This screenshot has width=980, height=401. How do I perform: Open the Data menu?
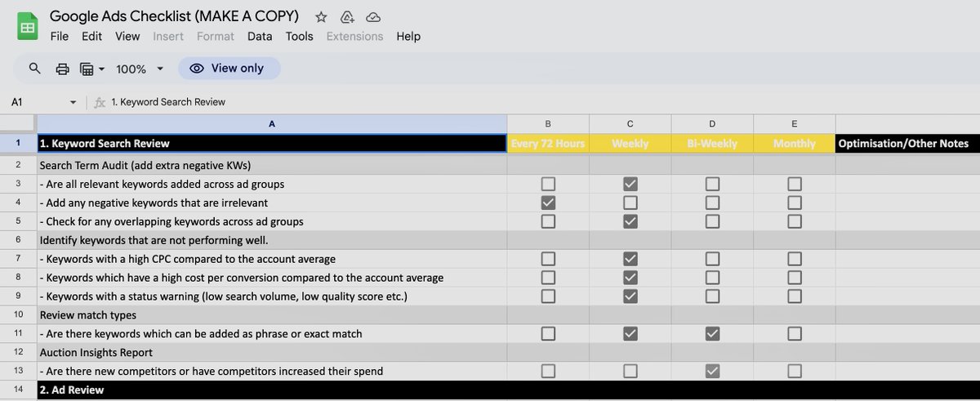[x=260, y=36]
